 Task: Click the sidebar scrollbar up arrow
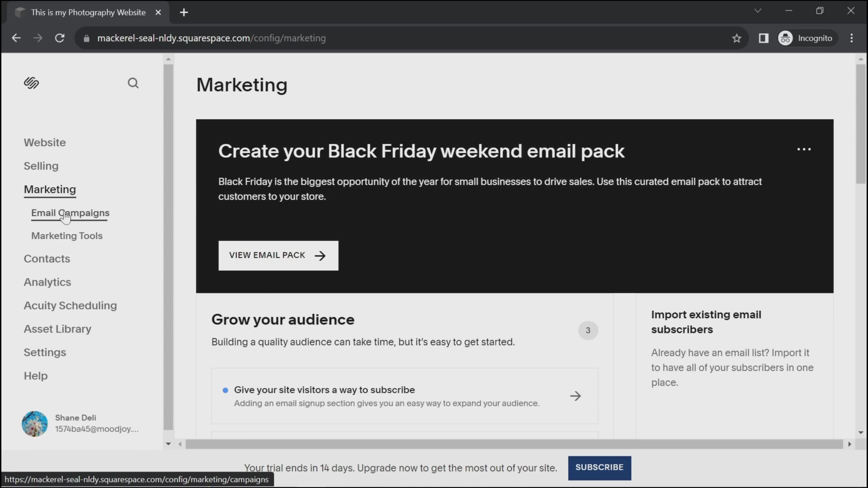(168, 59)
